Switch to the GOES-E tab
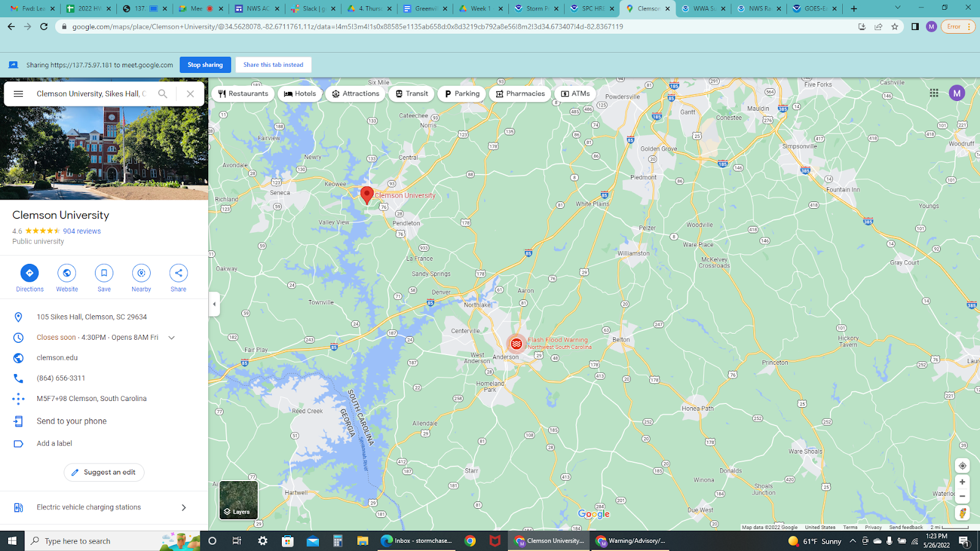Image resolution: width=980 pixels, height=551 pixels. [x=815, y=9]
